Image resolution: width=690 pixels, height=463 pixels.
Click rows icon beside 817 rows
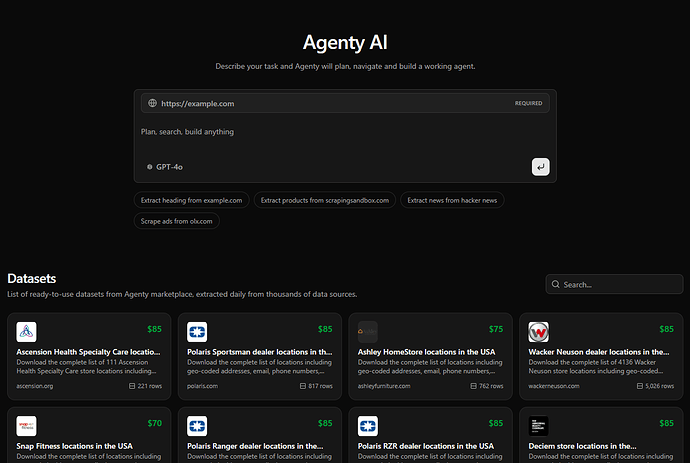[303, 386]
